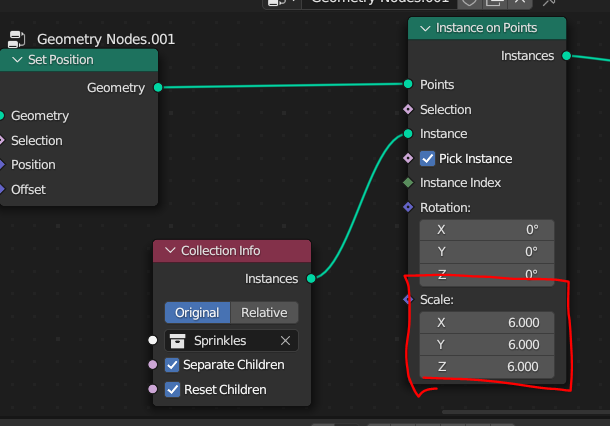Click the Scale: label
Screen dimensions: 610x426
tap(436, 300)
